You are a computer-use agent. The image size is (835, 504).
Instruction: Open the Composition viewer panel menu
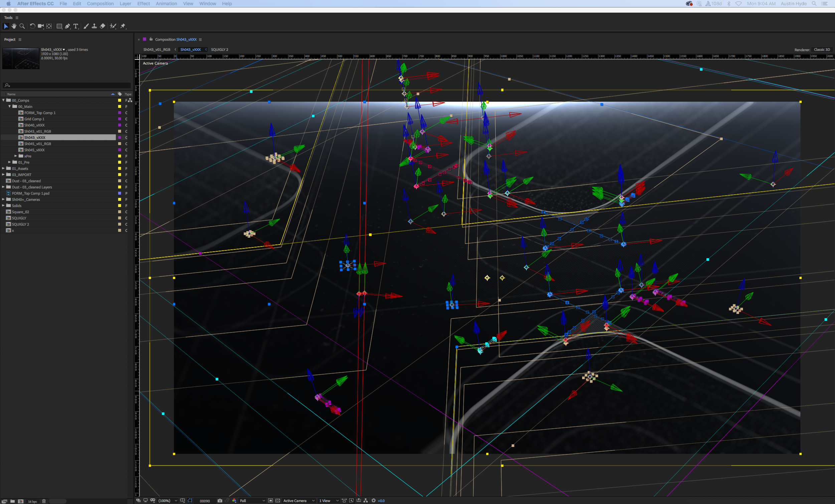[200, 40]
